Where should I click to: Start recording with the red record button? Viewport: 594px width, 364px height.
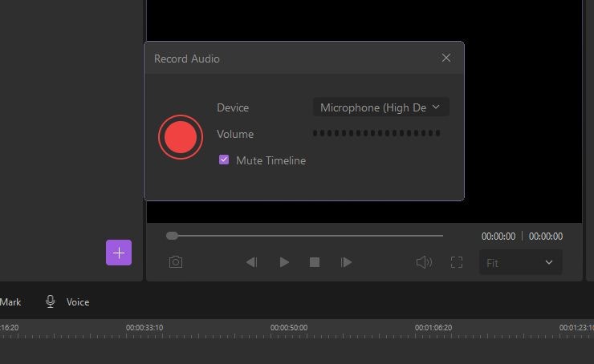tap(181, 137)
